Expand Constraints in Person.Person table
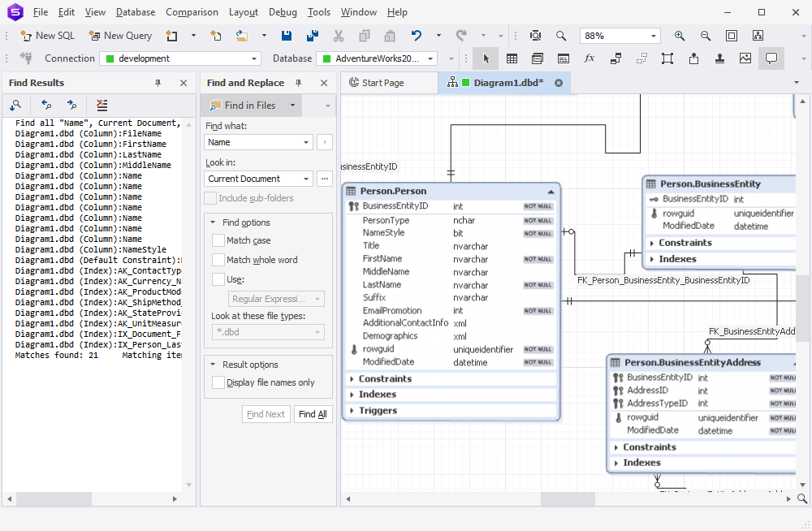The height and width of the screenshot is (531, 812). tap(352, 379)
